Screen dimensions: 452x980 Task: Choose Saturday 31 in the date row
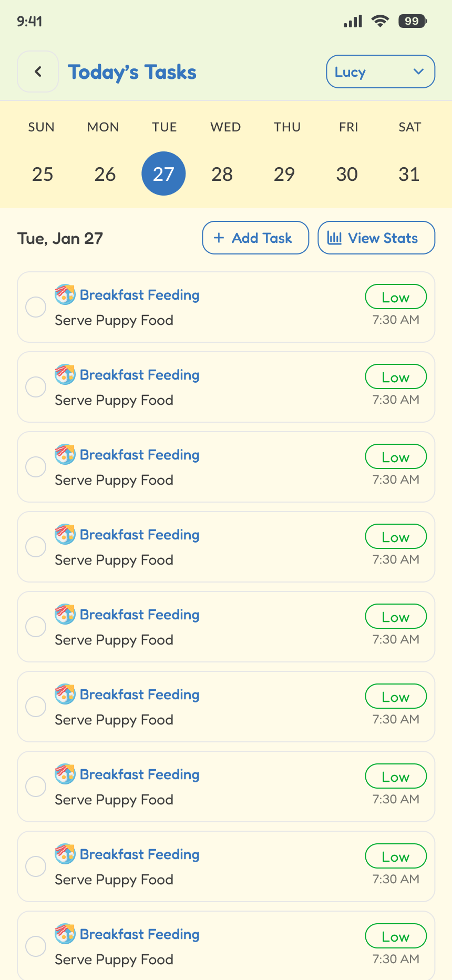(409, 174)
